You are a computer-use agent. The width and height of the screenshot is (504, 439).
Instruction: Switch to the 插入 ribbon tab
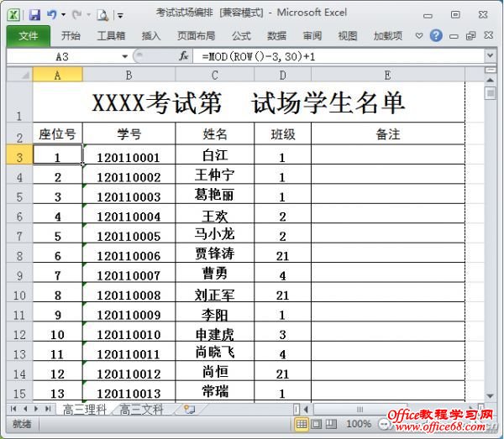pyautogui.click(x=151, y=35)
